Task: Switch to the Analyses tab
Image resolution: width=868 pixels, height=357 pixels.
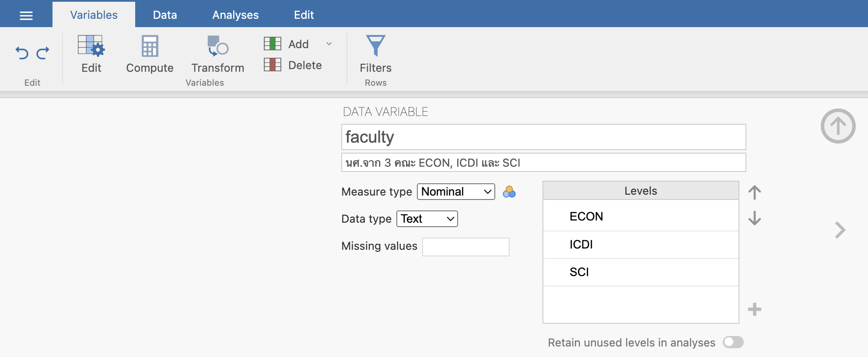Action: pos(235,15)
